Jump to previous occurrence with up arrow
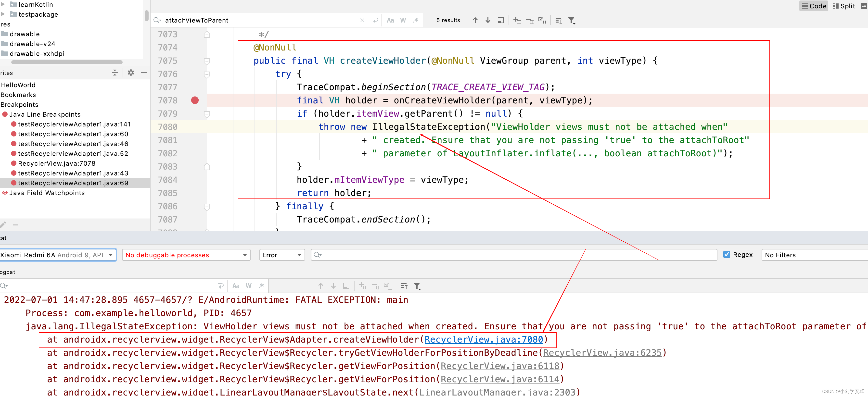Image resolution: width=868 pixels, height=396 pixels. click(x=475, y=20)
